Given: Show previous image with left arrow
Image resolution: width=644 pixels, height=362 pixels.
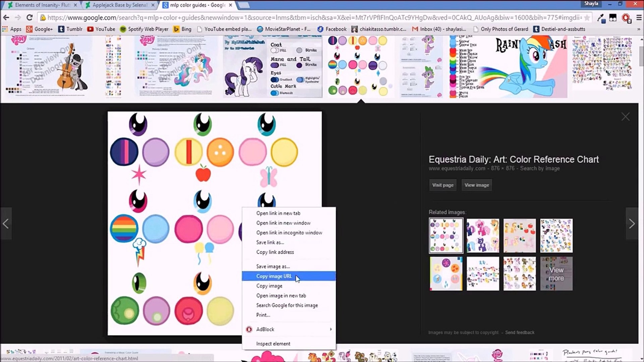Looking at the screenshot, I should [6, 224].
